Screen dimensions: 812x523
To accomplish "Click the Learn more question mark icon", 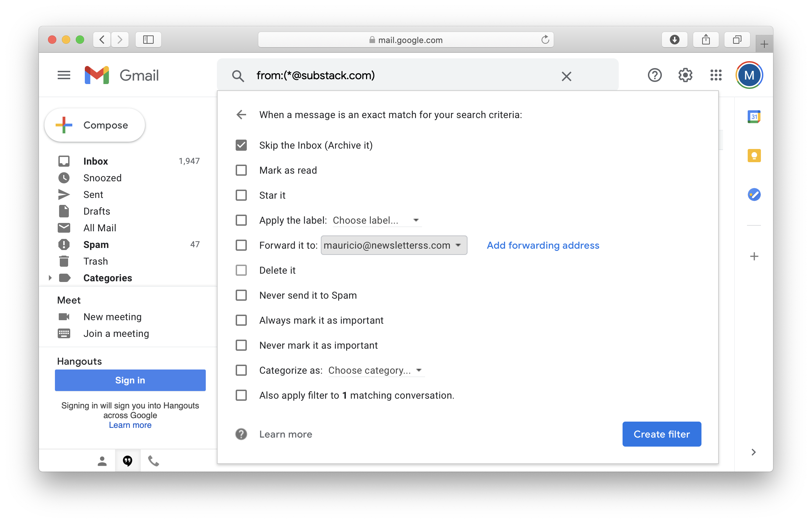I will click(241, 434).
